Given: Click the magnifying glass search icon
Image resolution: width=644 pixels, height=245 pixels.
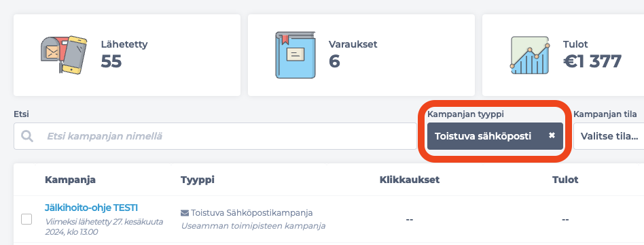Looking at the screenshot, I should 28,136.
